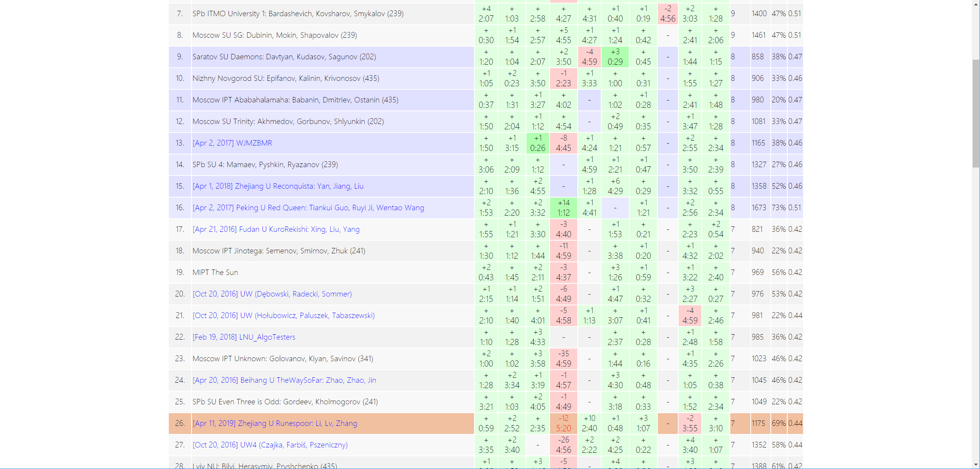Click the vertical scrollbar thumb
This screenshot has width=980, height=469.
point(976,114)
